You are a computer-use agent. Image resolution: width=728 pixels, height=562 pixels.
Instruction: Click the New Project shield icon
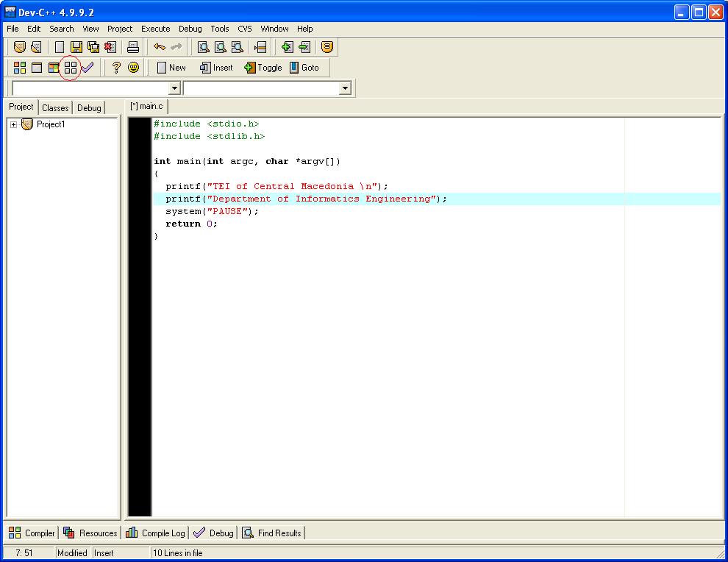[x=20, y=47]
